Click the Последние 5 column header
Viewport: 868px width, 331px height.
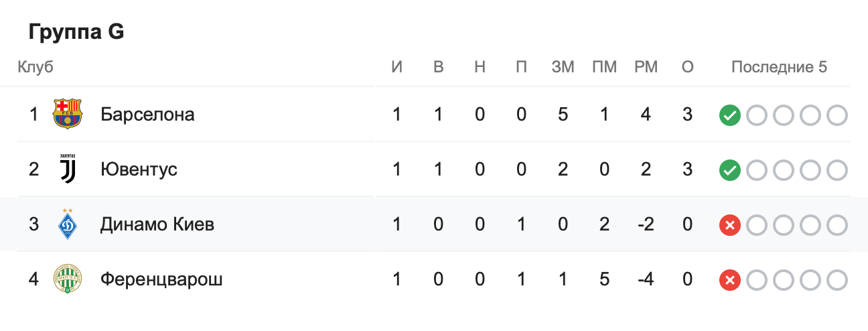(779, 67)
